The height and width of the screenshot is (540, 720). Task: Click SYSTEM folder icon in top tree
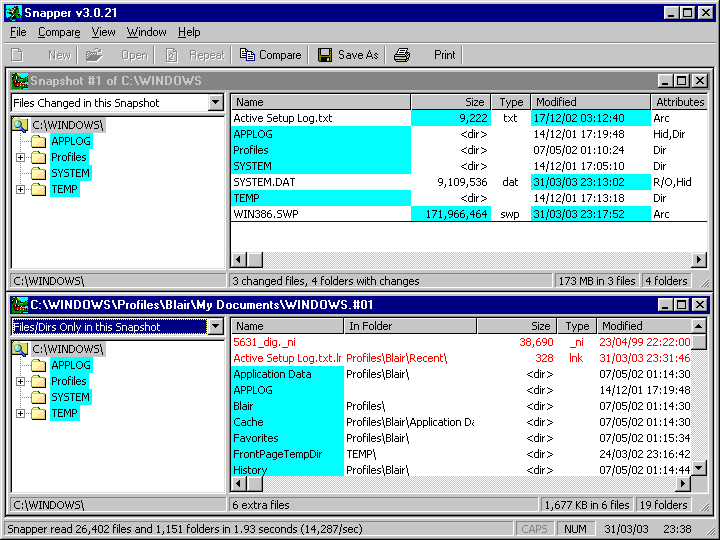click(39, 173)
